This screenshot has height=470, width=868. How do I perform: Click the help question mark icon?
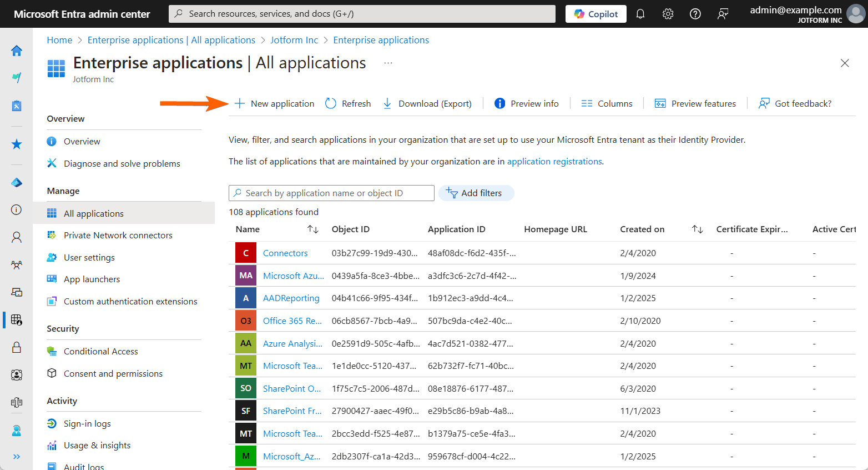(x=695, y=14)
